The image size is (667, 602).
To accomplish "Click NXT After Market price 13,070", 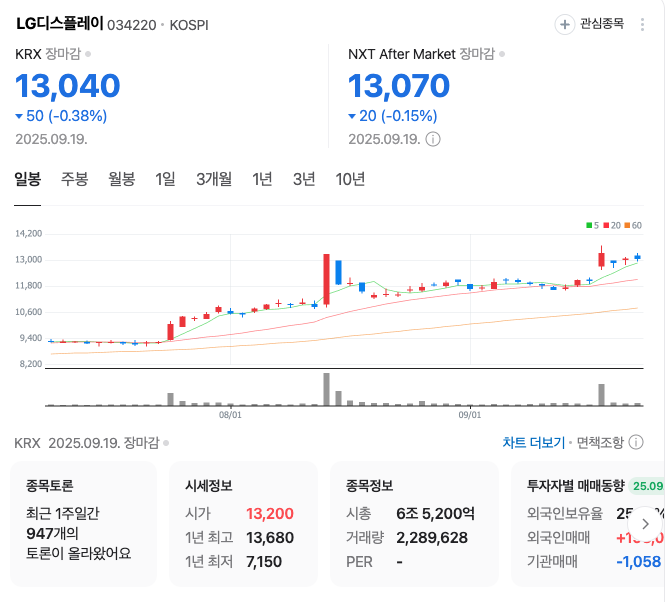I will pos(399,86).
